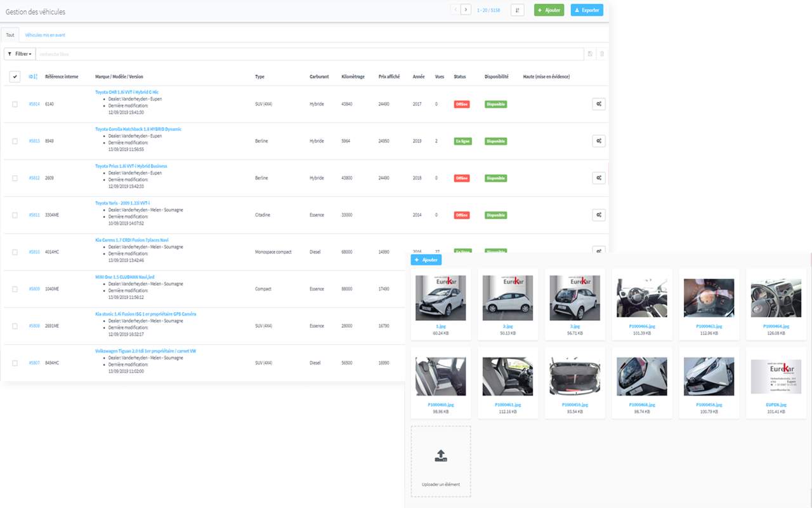The width and height of the screenshot is (812, 508).
Task: Click the green Ajouter button at top
Action: pos(549,10)
